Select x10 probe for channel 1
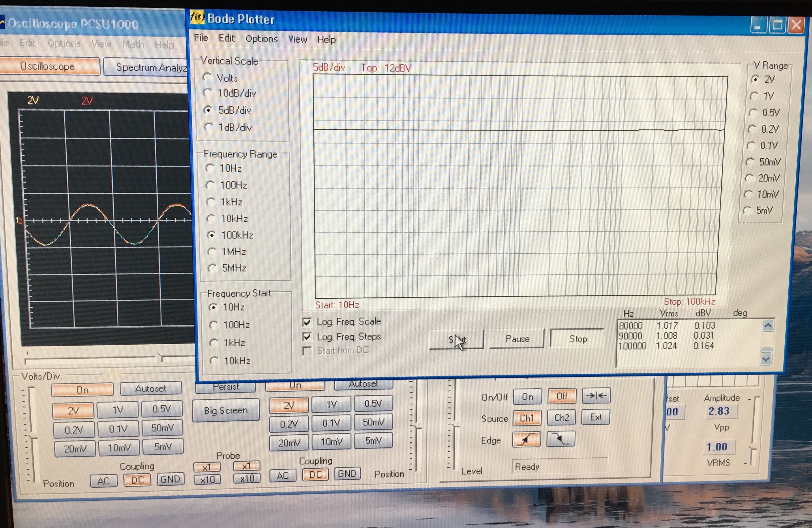812x528 pixels. pos(207,479)
